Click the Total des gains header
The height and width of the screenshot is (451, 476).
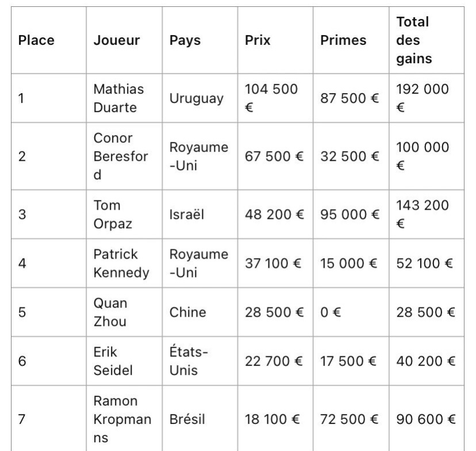tap(414, 40)
